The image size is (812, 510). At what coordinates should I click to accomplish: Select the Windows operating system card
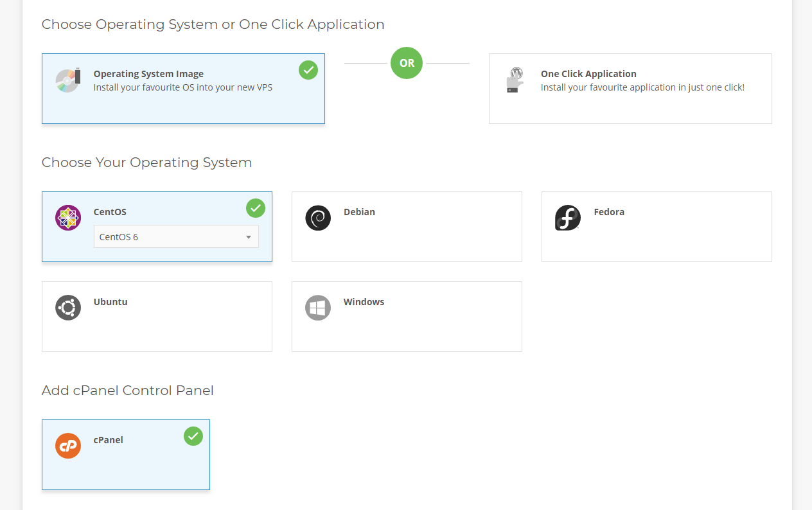click(x=407, y=317)
